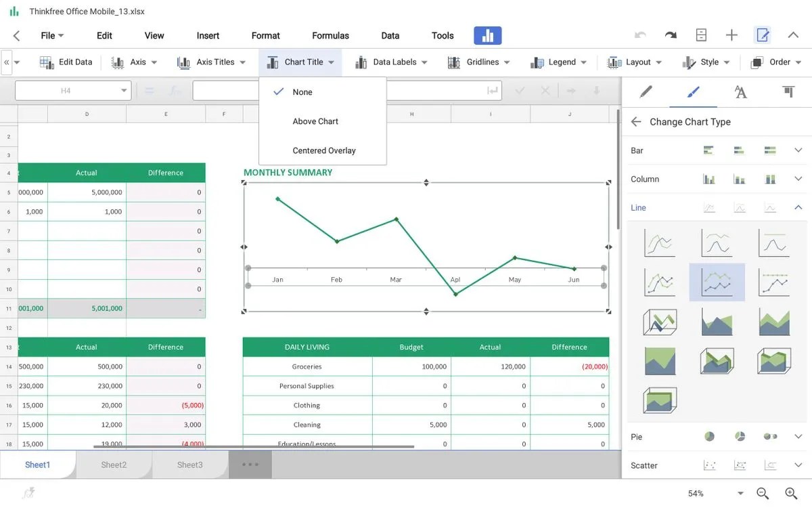Expand the Bar chart type row
This screenshot has height=508, width=812.
point(798,150)
